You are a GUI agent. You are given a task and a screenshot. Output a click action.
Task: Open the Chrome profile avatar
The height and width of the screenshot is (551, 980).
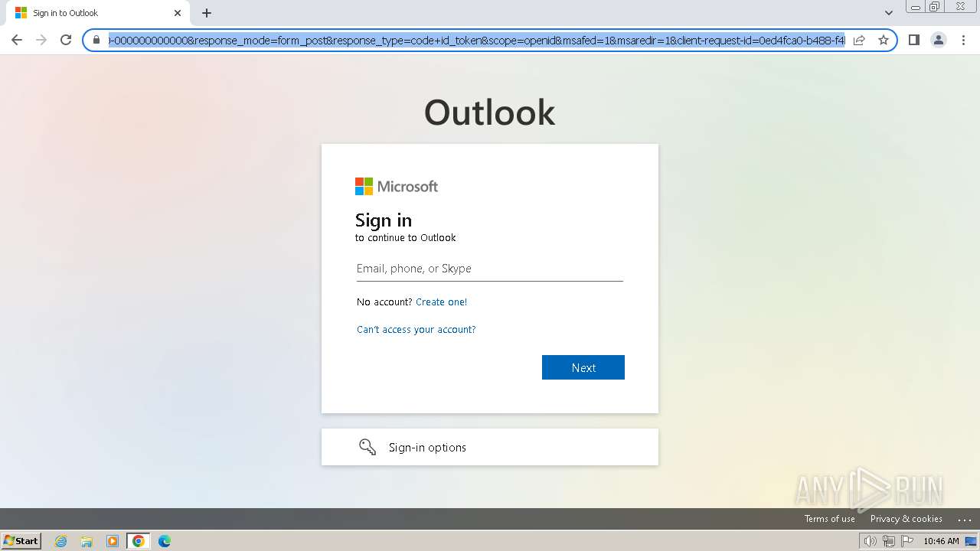coord(938,40)
